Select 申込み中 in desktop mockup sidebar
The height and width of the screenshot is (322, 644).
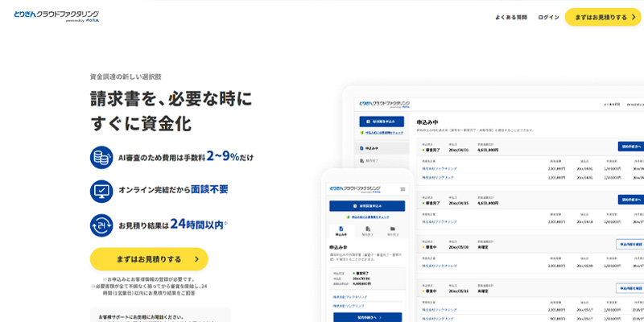pyautogui.click(x=382, y=148)
